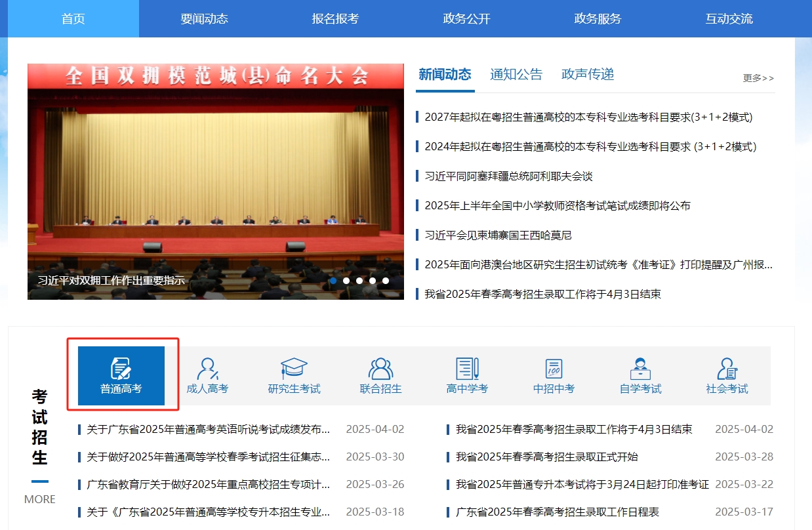Viewport: 812px width, 530px height.
Task: Select the 普通高考 exam category icon
Action: (121, 369)
